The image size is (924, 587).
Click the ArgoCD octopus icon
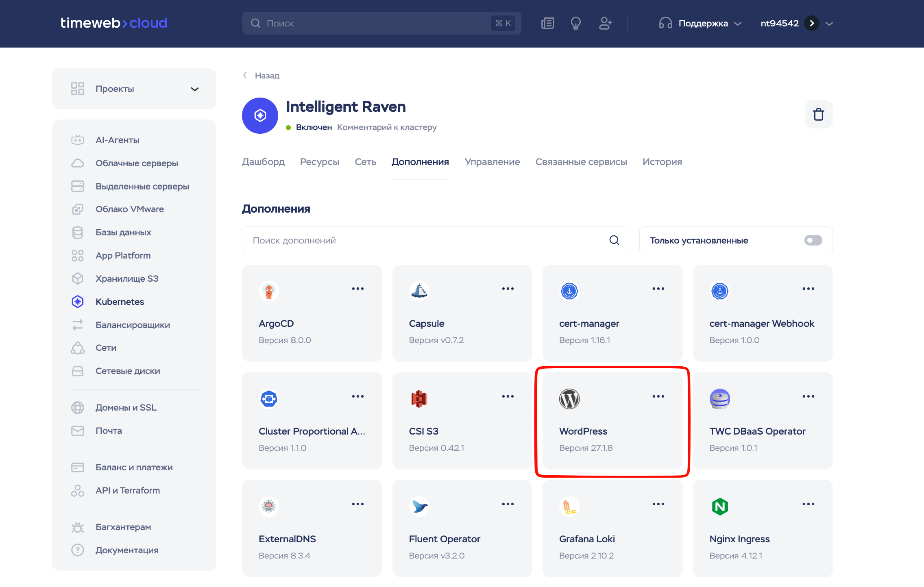pyautogui.click(x=268, y=291)
